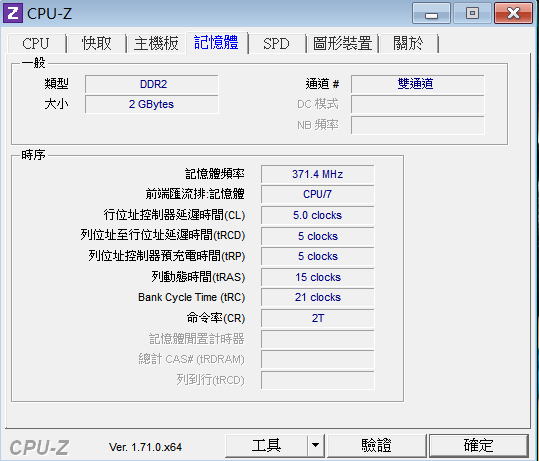
Task: Click the empty 列到行(tRCD) field
Action: point(318,380)
